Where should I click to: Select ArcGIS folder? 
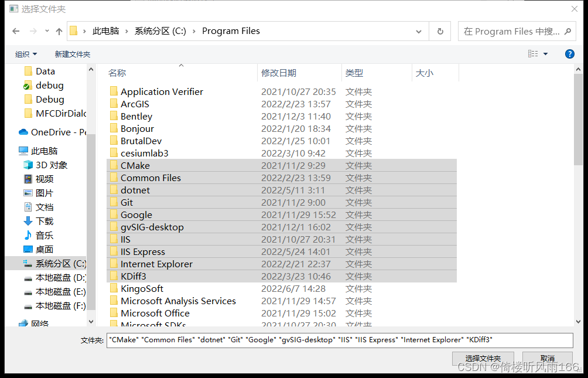click(135, 104)
